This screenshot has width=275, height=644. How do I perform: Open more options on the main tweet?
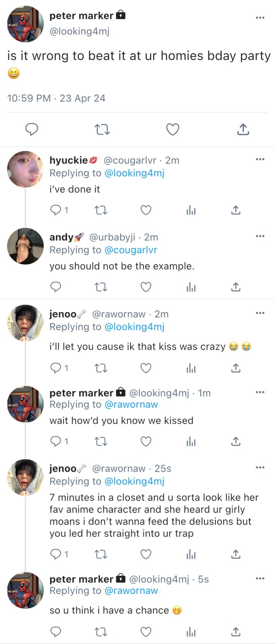tap(260, 18)
